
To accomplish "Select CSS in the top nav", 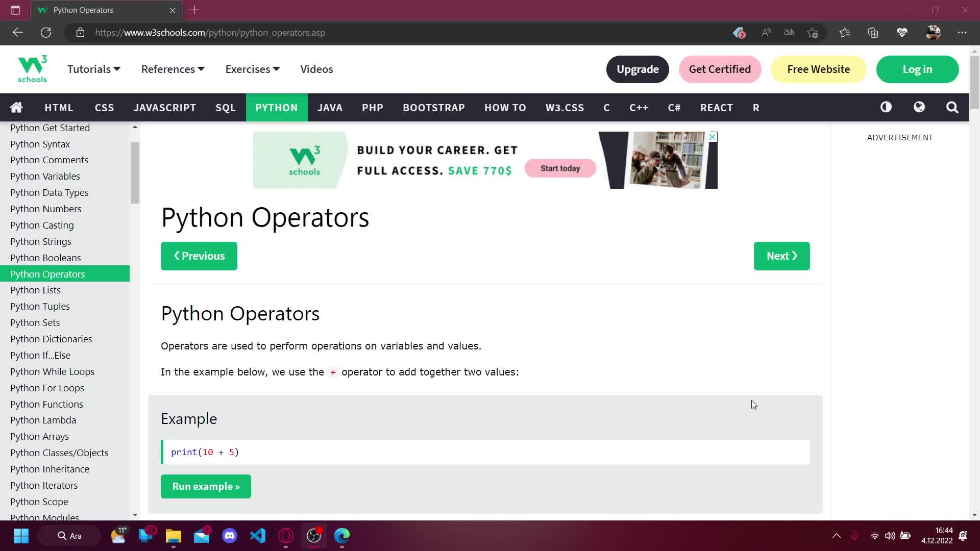I will (x=104, y=108).
